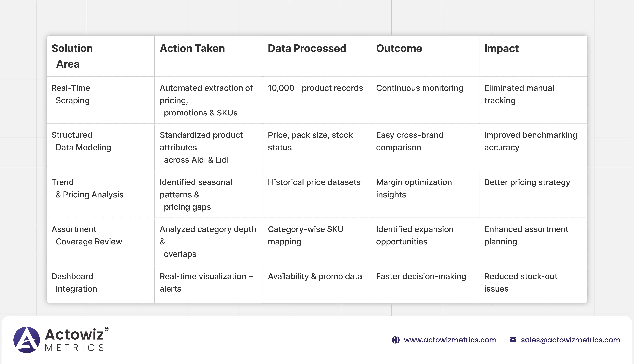Screen dimensions: 634x364
Task: Click the globe icon beside website URL
Action: (396, 340)
